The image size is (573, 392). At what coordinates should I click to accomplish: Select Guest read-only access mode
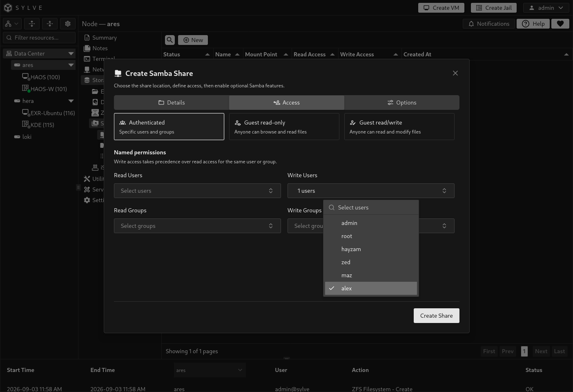click(284, 127)
